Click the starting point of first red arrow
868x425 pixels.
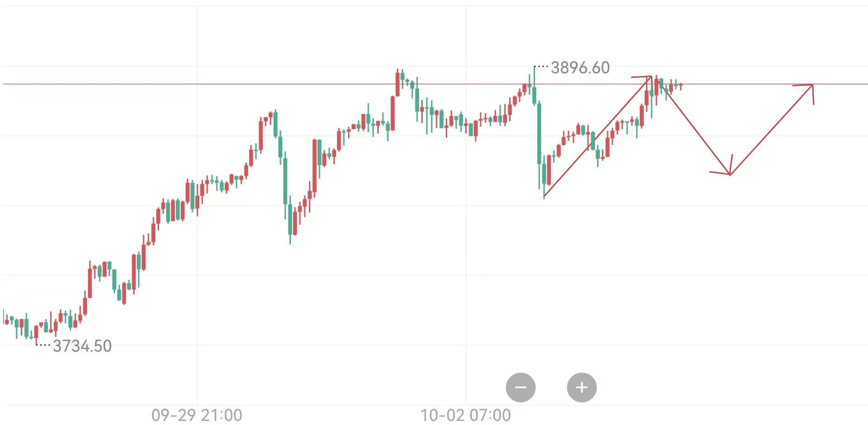coord(544,196)
